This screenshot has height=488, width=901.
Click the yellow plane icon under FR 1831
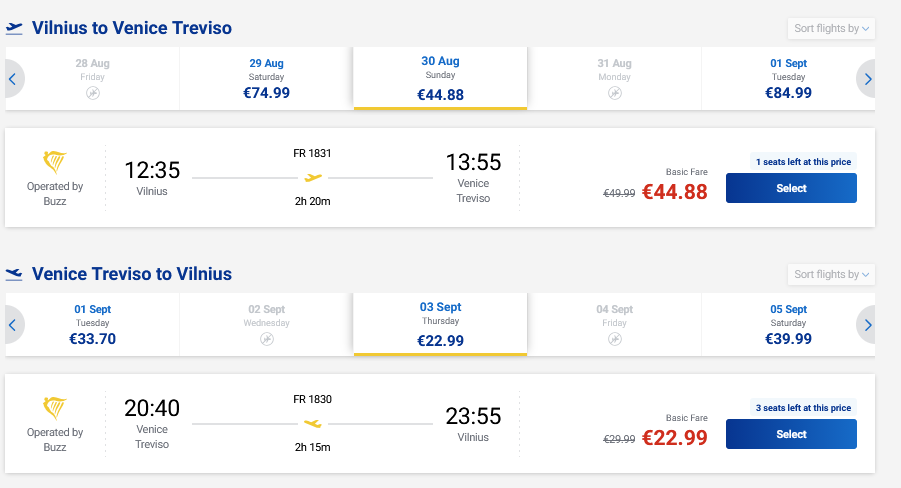pyautogui.click(x=313, y=178)
